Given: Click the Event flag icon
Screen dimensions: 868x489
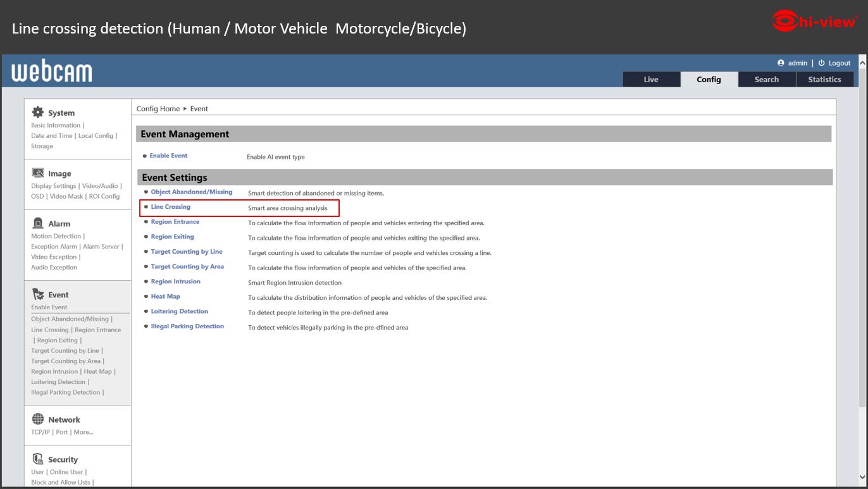Looking at the screenshot, I should pos(38,294).
